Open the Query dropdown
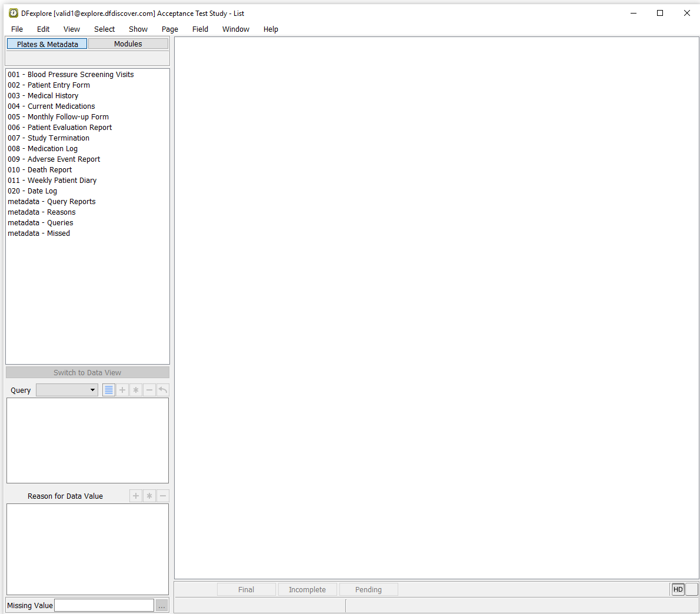 [67, 390]
